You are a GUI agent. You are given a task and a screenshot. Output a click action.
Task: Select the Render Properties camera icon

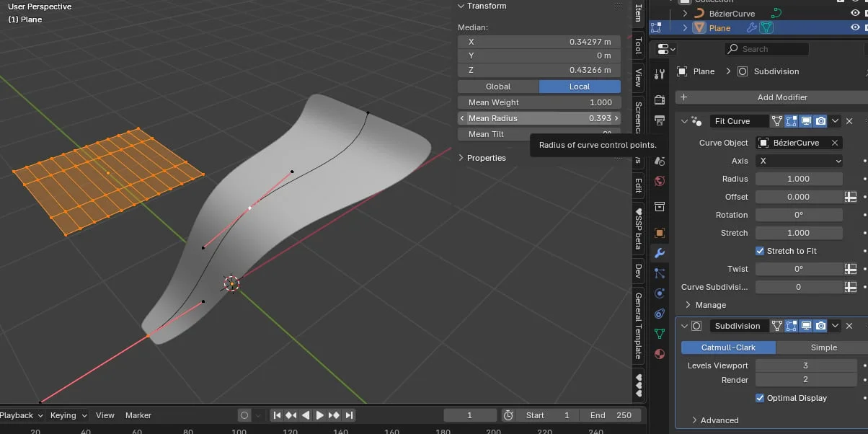[658, 99]
